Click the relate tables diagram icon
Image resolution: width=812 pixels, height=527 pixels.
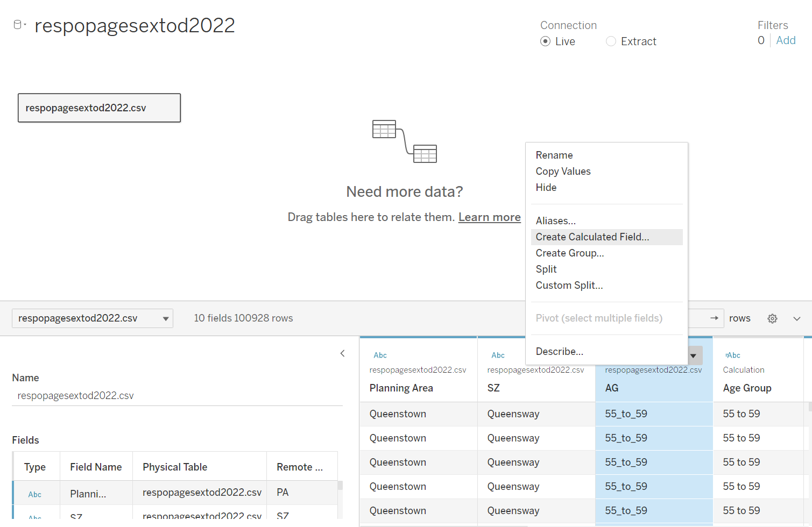[404, 141]
